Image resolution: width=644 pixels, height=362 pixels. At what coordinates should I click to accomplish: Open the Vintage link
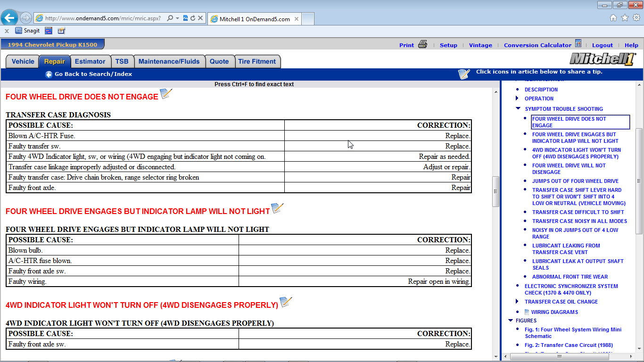480,45
